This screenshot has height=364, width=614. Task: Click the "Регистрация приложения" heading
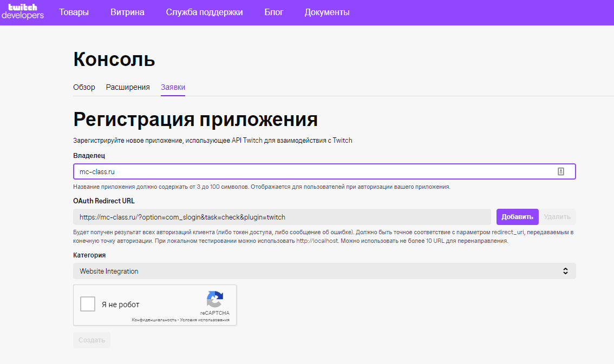click(x=195, y=119)
